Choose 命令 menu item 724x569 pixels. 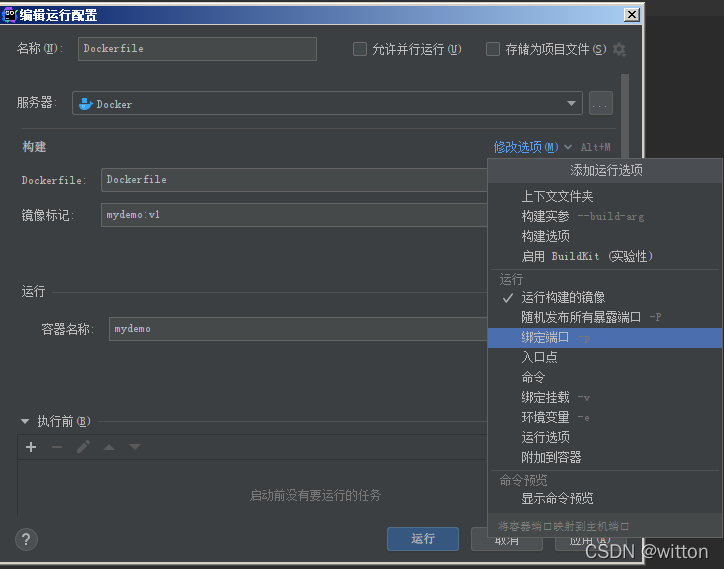point(605,377)
